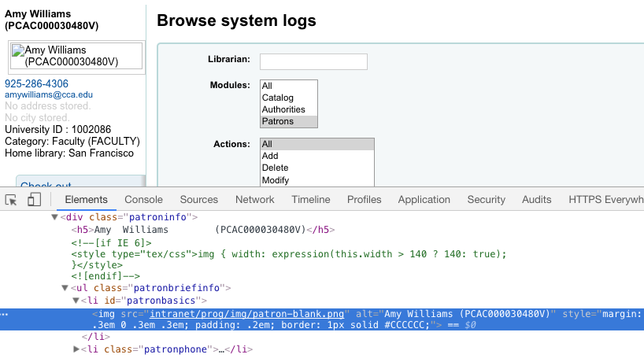The height and width of the screenshot is (358, 644).
Task: Select Delete in the Actions list
Action: coord(276,168)
